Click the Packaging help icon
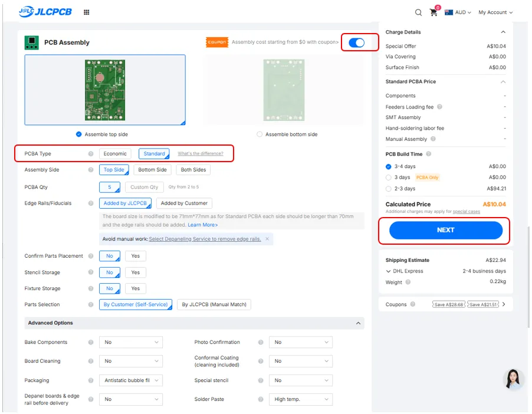 pos(91,380)
